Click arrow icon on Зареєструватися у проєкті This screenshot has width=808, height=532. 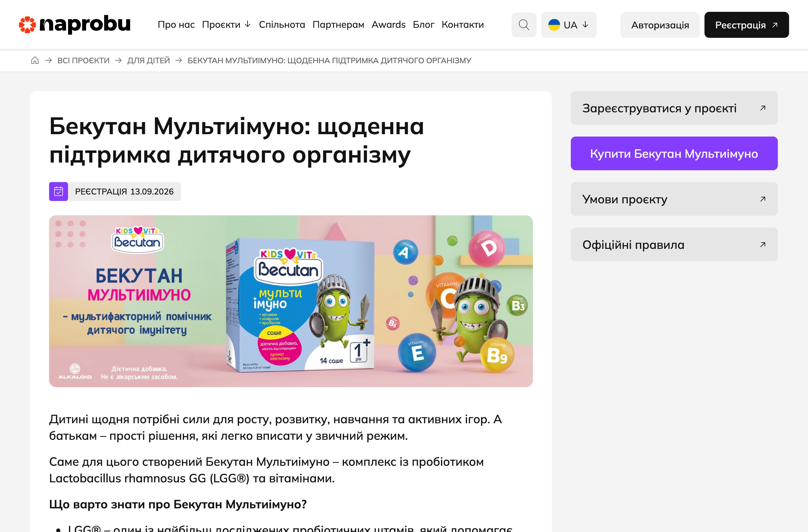click(x=763, y=108)
